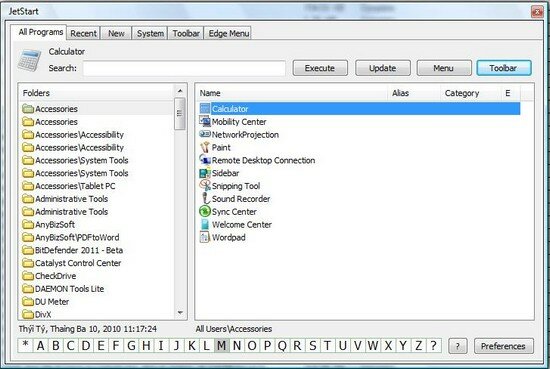Filter programs by letter C
The height and width of the screenshot is (369, 550).
pos(71,346)
